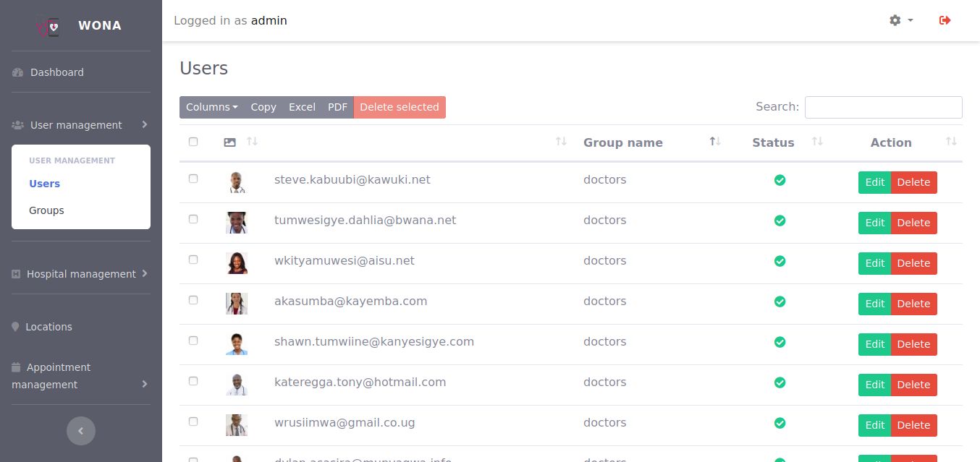
Task: Toggle the select-all checkbox in the table header
Action: point(193,142)
